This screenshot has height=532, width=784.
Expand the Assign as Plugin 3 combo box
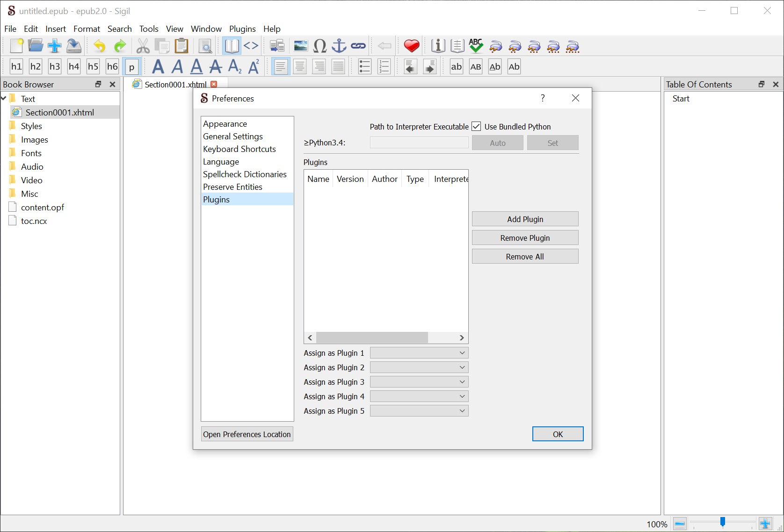coord(419,382)
